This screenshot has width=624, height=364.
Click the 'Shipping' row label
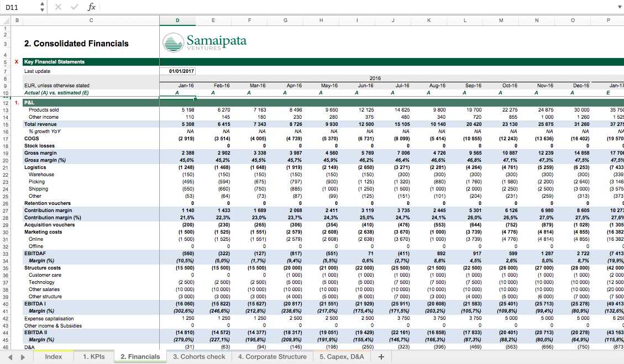38,188
